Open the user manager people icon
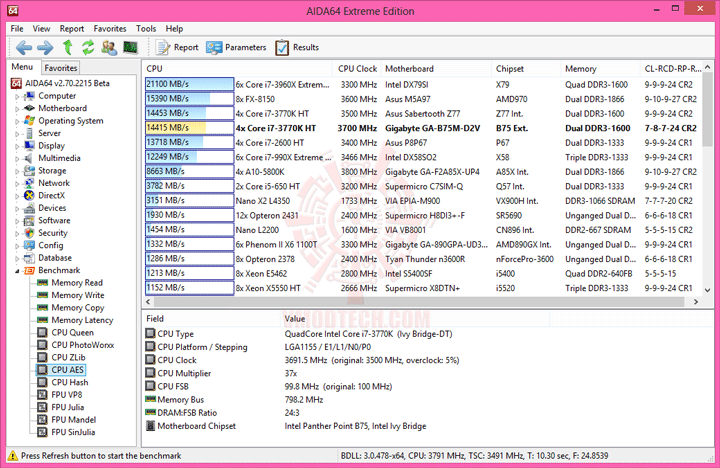The width and height of the screenshot is (720, 468). 109,47
